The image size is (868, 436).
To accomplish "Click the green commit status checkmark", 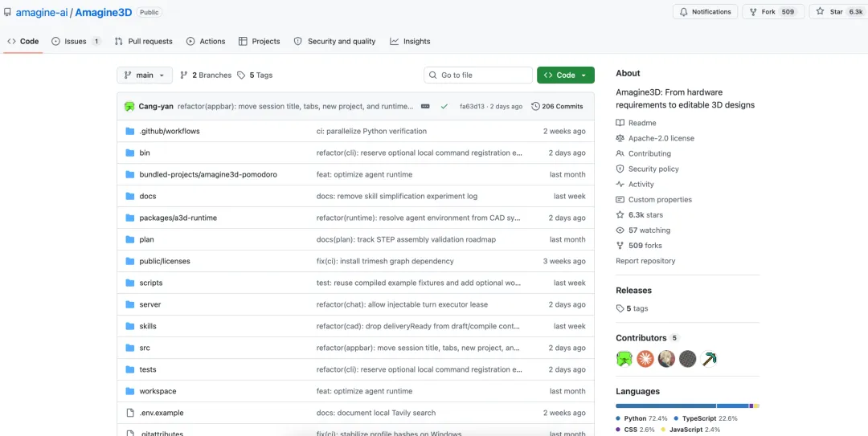I will click(x=444, y=106).
